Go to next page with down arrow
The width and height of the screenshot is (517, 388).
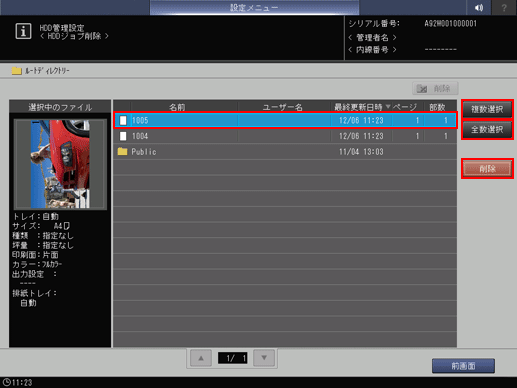[x=264, y=358]
